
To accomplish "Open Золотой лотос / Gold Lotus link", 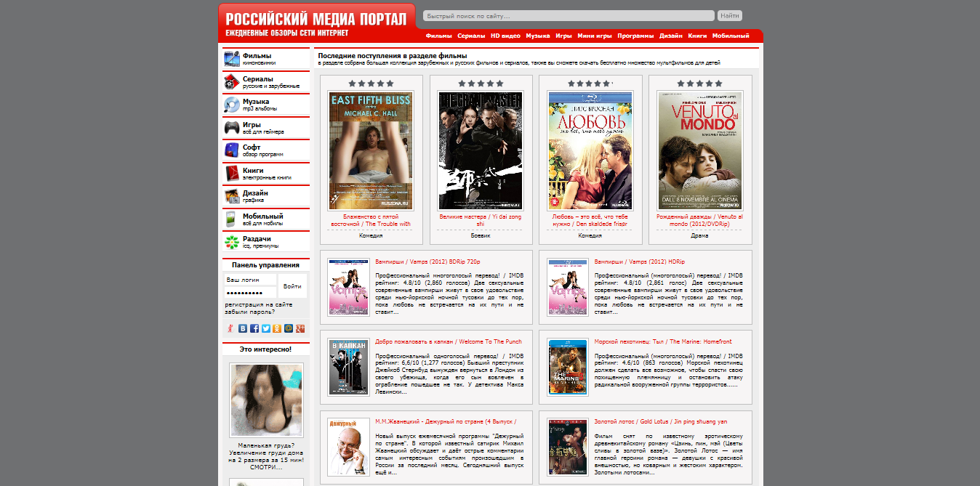I will 662,421.
